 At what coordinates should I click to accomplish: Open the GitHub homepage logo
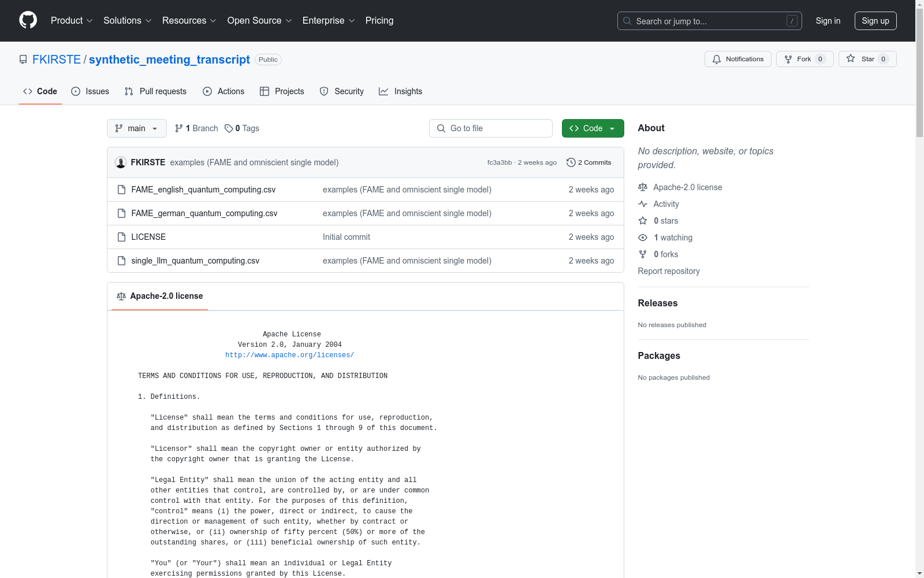[28, 20]
